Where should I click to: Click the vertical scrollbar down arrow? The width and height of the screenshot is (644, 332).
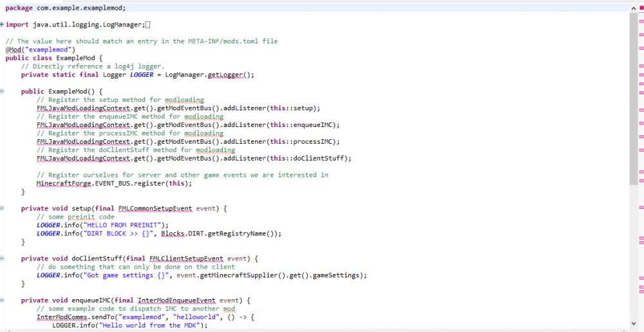[x=633, y=324]
